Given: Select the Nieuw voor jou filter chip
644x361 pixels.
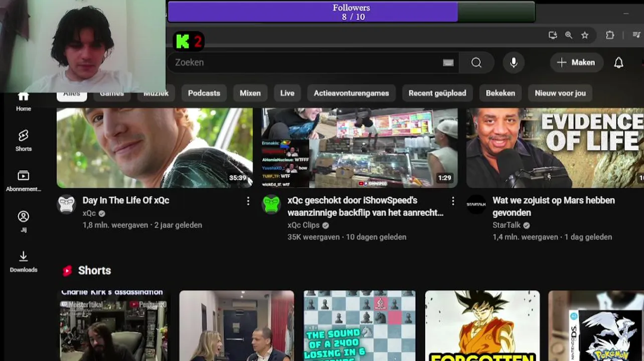Looking at the screenshot, I should [560, 93].
